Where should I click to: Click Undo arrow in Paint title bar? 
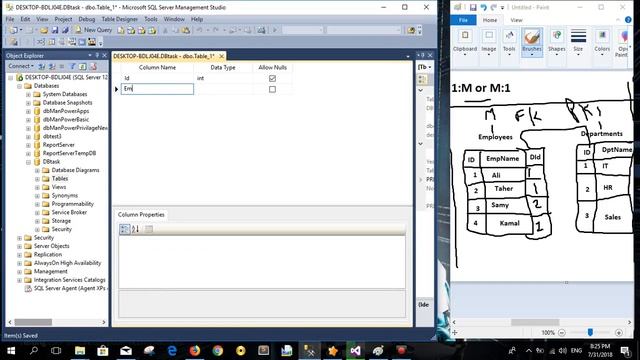point(484,7)
